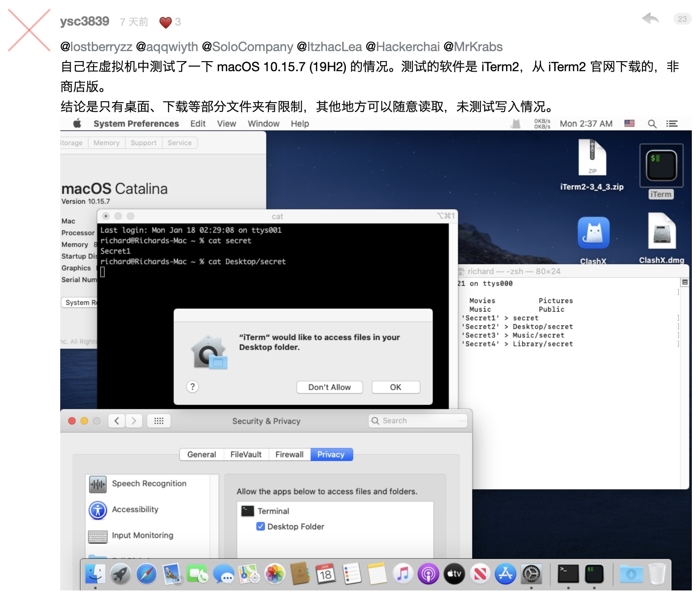Click the help question mark button in dialog
The width and height of the screenshot is (700, 595).
(193, 387)
